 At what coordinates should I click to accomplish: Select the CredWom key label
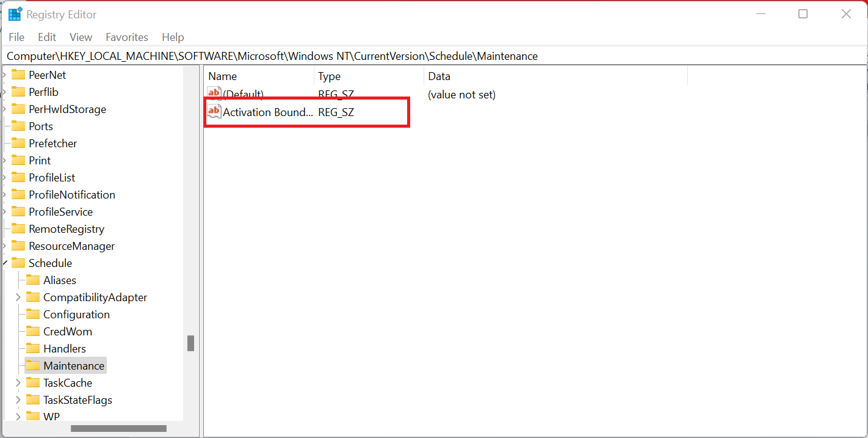68,332
